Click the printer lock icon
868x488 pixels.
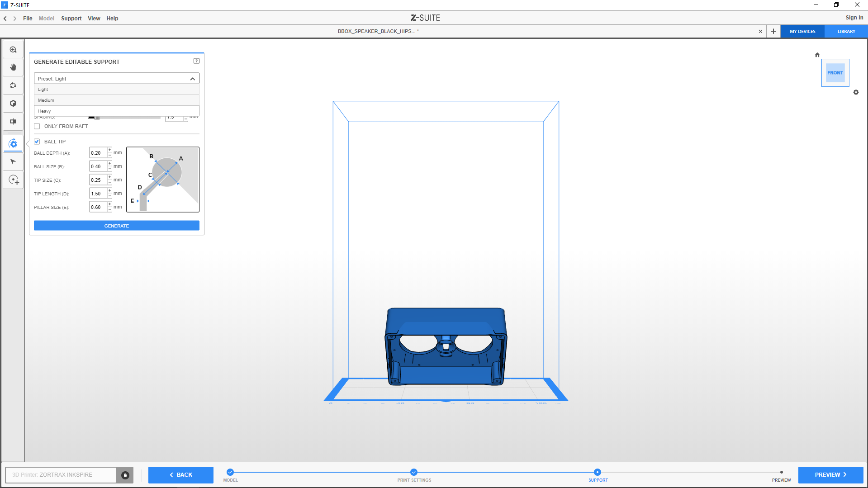pyautogui.click(x=125, y=475)
